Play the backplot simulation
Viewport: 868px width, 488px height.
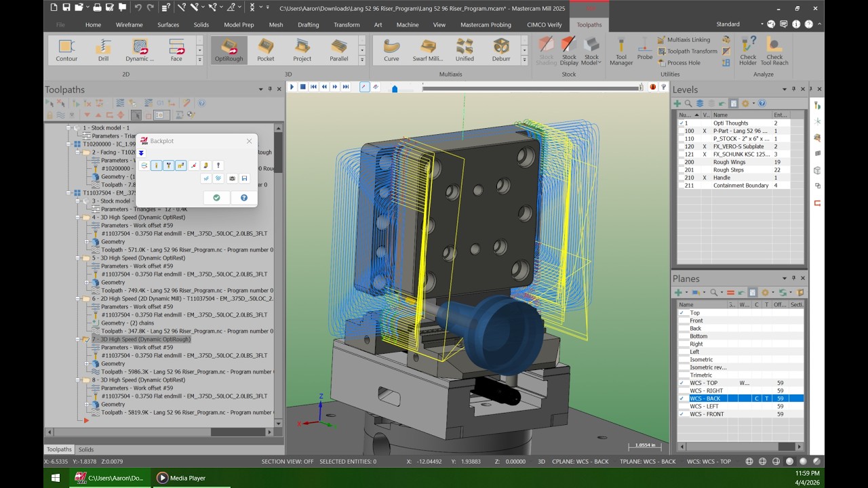[x=292, y=87]
